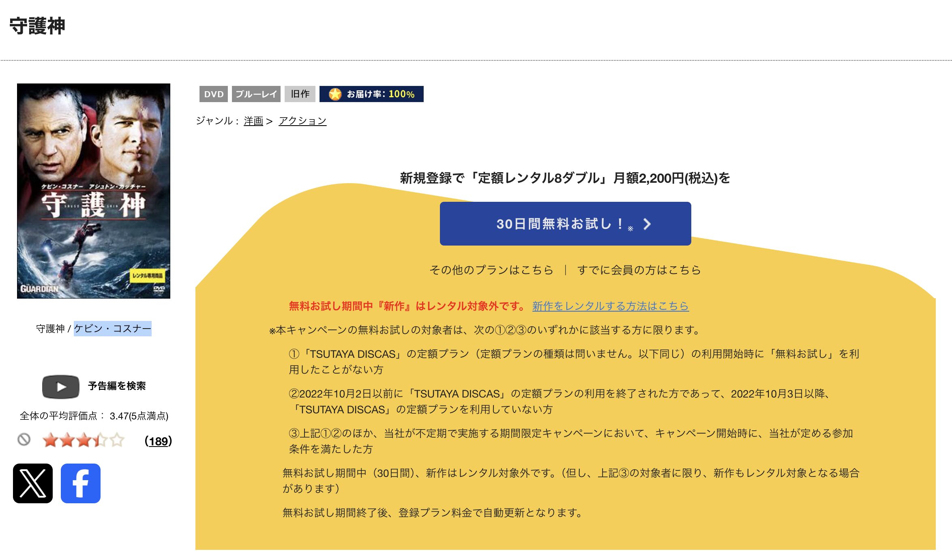Click the 守護神 DVD cover thumbnail

pos(94,191)
